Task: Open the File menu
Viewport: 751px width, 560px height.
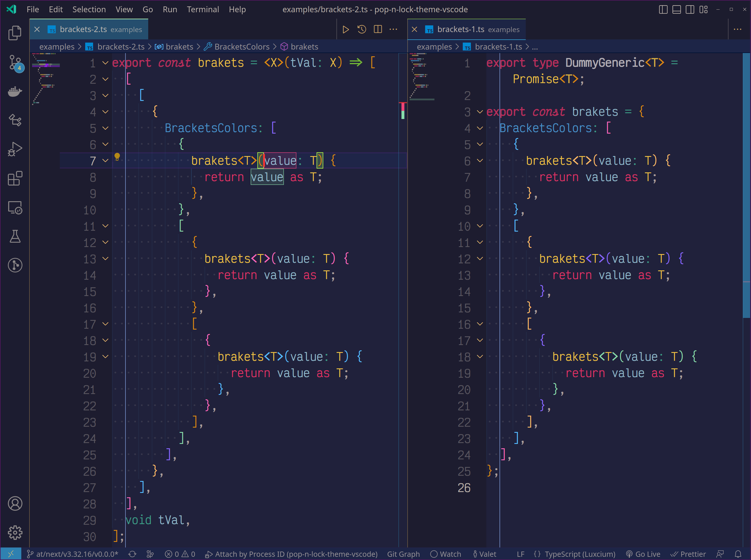Action: (x=33, y=10)
